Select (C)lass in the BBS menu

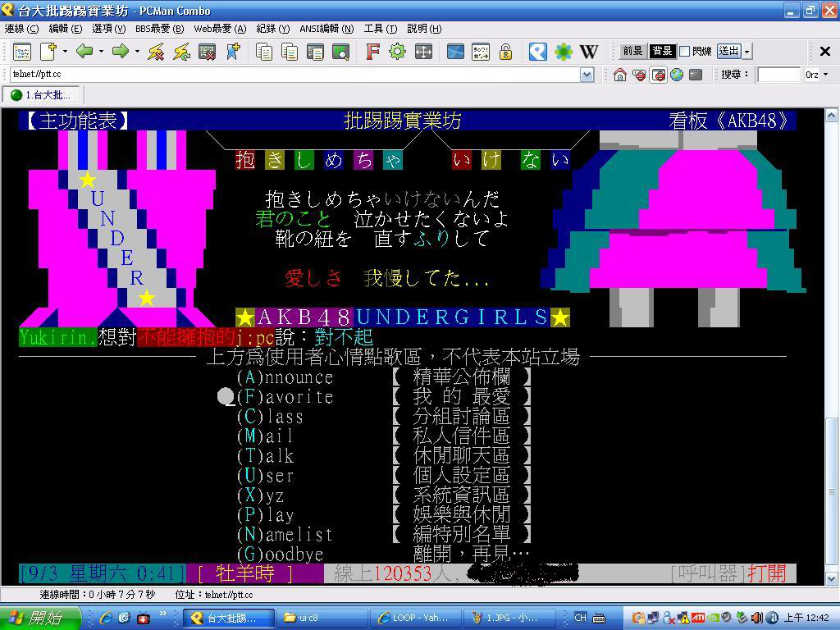(270, 416)
